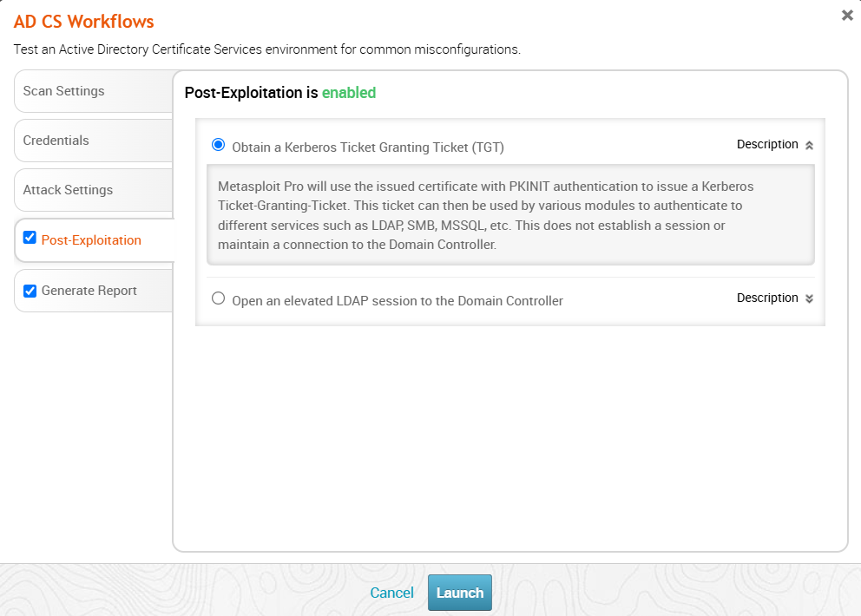
Task: Uncheck the Post-Exploitation checkbox
Action: 30,239
